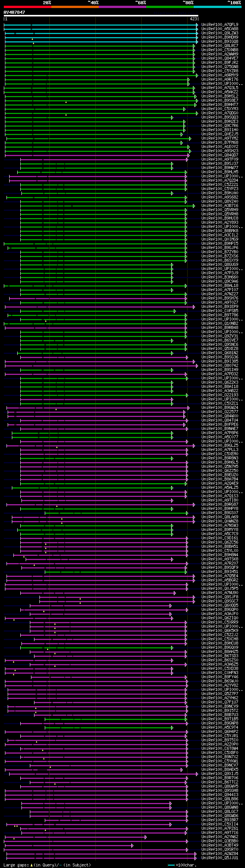Screen dimensions: 245x868
Task: Click the cyan ~100% identity legend segment
Action: click(x=217, y=7)
